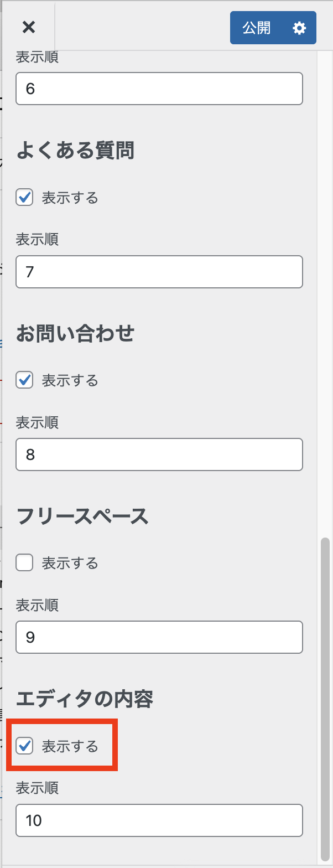Screen dimensions: 333x868
Task: Click the フリースペース display order field showing 9
Action: coord(159,637)
